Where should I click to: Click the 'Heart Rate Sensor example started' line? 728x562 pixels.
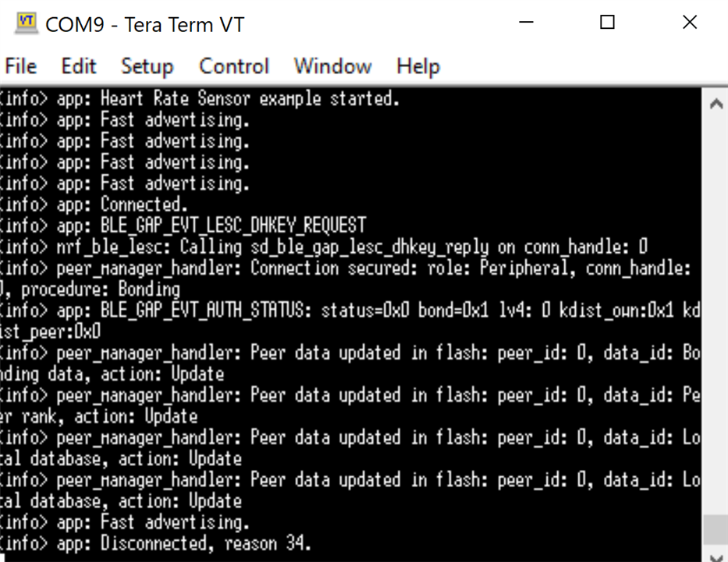pyautogui.click(x=200, y=98)
